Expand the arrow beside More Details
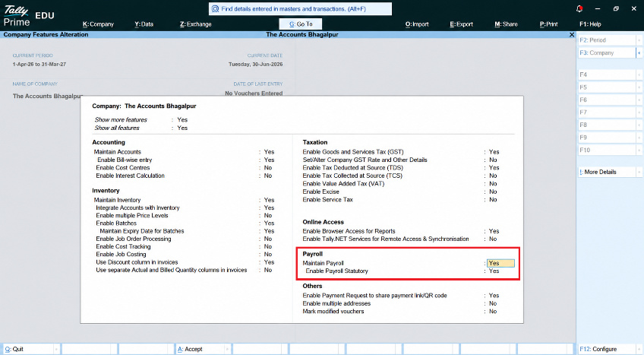 click(639, 172)
